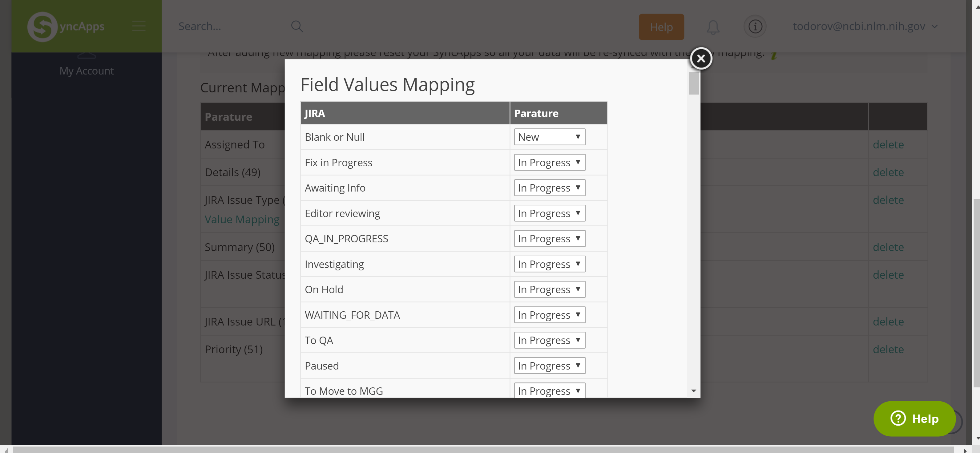Select the 'Awaiting Info' JIRA cell

pos(405,188)
